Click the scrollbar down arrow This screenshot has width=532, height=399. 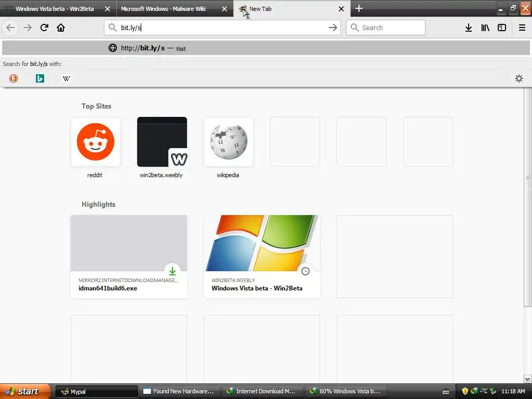pos(527,379)
